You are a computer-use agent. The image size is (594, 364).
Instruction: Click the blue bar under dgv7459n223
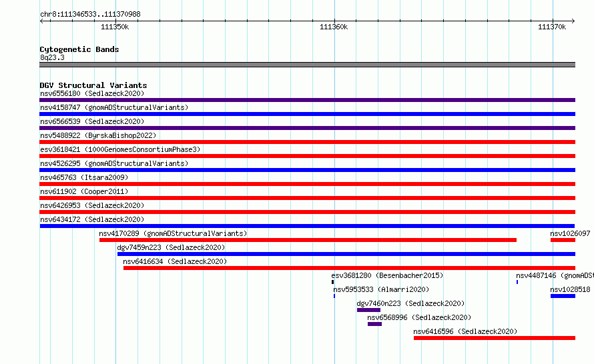[346, 254]
